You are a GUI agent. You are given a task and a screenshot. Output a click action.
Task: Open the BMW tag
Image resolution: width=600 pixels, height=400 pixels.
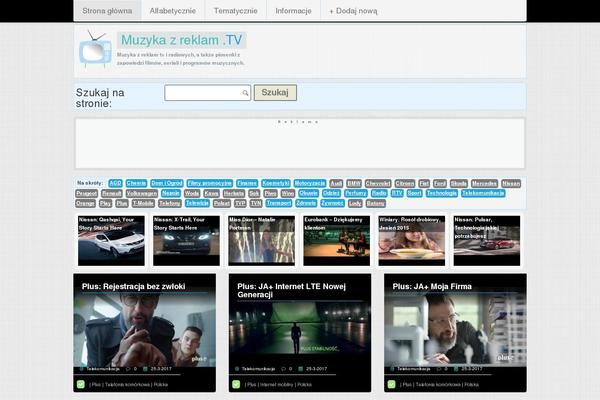(x=354, y=183)
